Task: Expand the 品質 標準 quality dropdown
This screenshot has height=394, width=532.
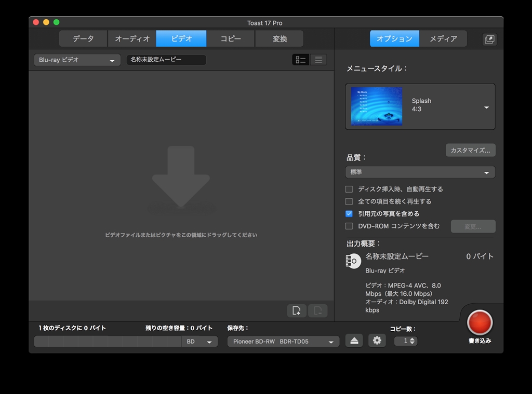Action: point(420,172)
